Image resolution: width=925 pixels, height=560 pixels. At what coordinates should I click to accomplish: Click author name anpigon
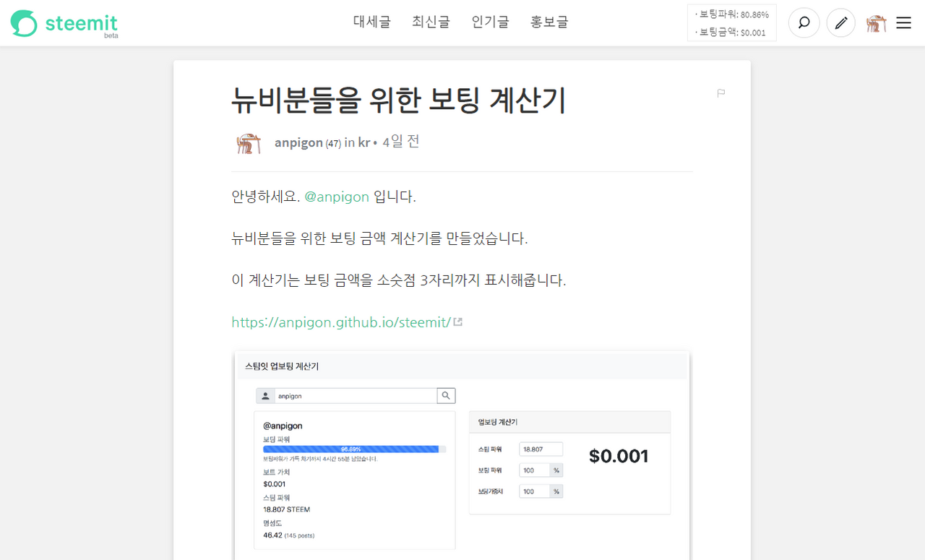click(298, 142)
